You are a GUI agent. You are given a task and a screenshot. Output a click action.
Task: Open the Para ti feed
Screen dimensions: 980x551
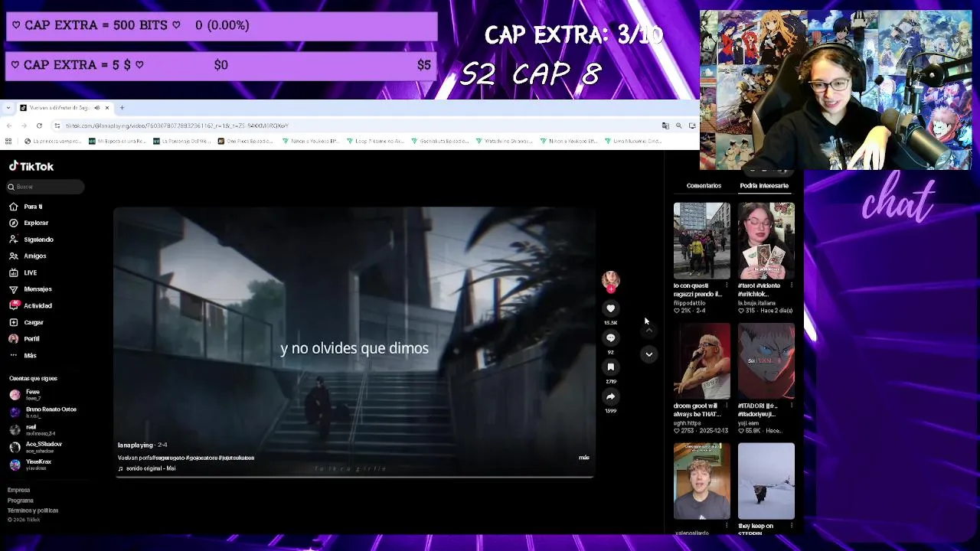(26, 207)
